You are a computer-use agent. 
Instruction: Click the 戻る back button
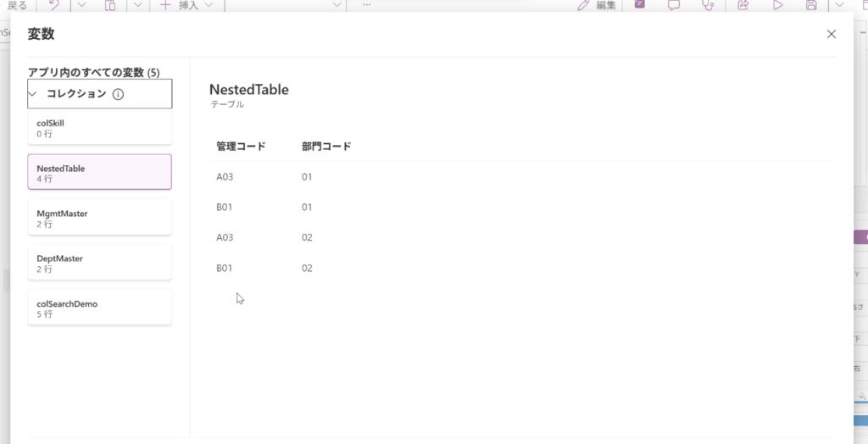tap(17, 5)
